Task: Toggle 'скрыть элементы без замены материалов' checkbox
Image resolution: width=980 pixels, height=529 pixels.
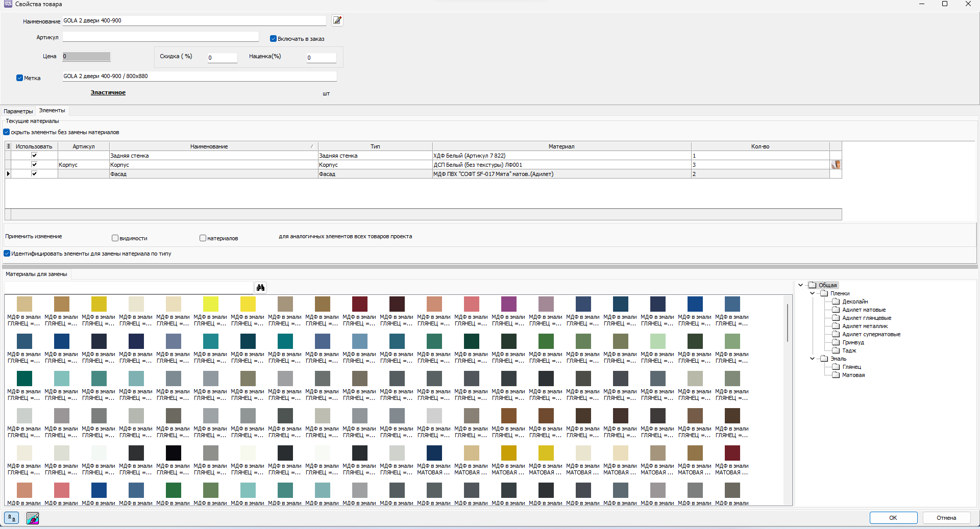Action: tap(7, 132)
